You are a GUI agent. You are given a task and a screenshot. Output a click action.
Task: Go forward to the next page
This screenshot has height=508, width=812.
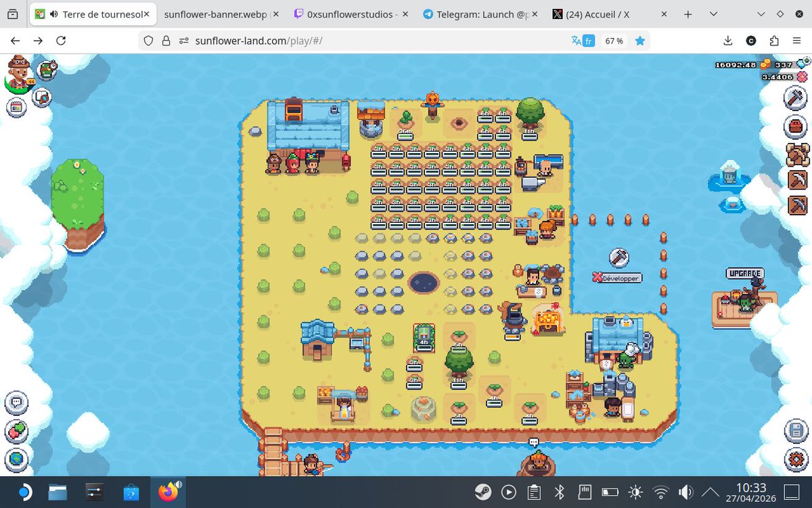pyautogui.click(x=38, y=41)
